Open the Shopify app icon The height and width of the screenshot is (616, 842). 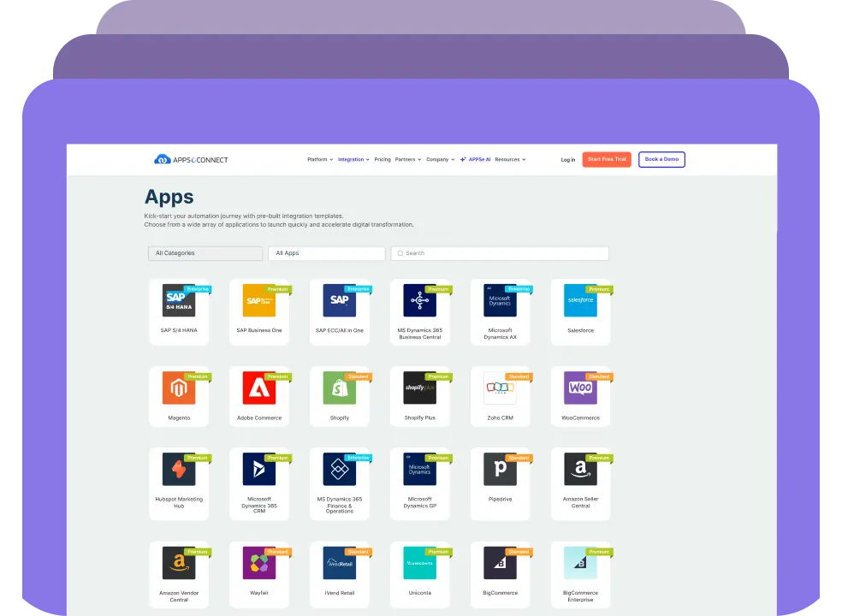tap(340, 388)
